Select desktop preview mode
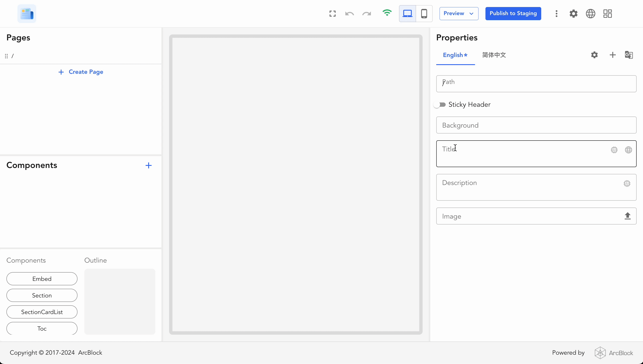Viewport: 643px width, 364px height. 407,13
